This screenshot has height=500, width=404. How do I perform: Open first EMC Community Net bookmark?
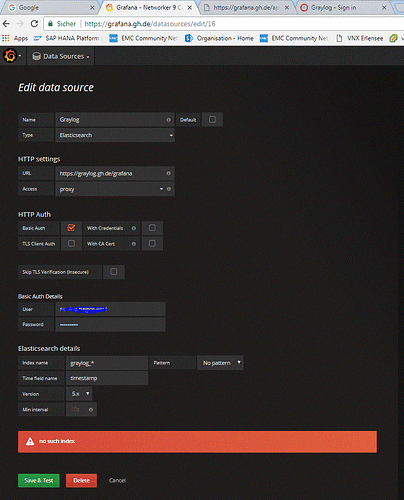[144, 38]
